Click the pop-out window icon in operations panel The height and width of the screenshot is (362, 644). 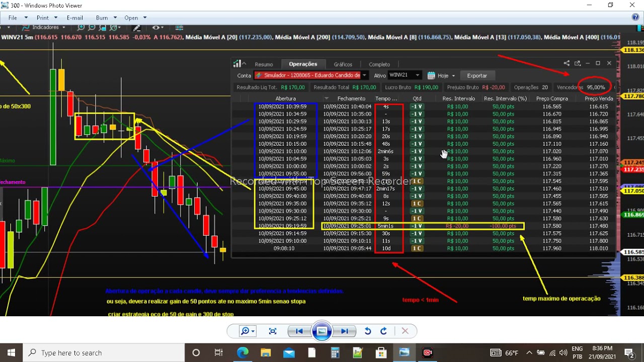tap(577, 63)
